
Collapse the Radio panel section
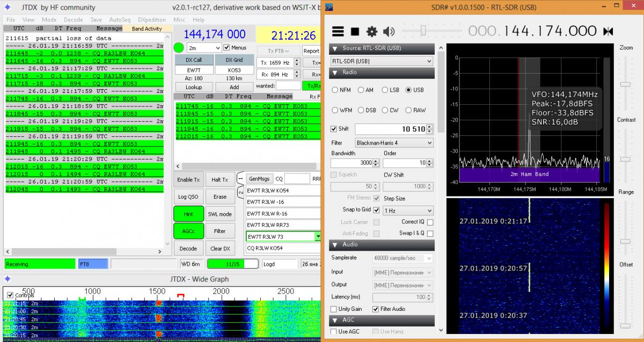[x=335, y=72]
